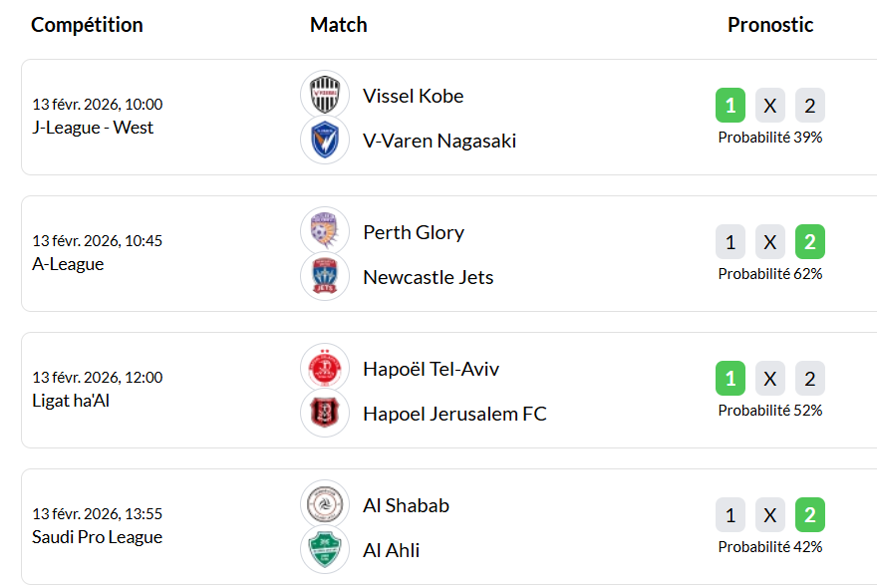The image size is (877, 588).
Task: Click the Match column header
Action: tap(339, 25)
